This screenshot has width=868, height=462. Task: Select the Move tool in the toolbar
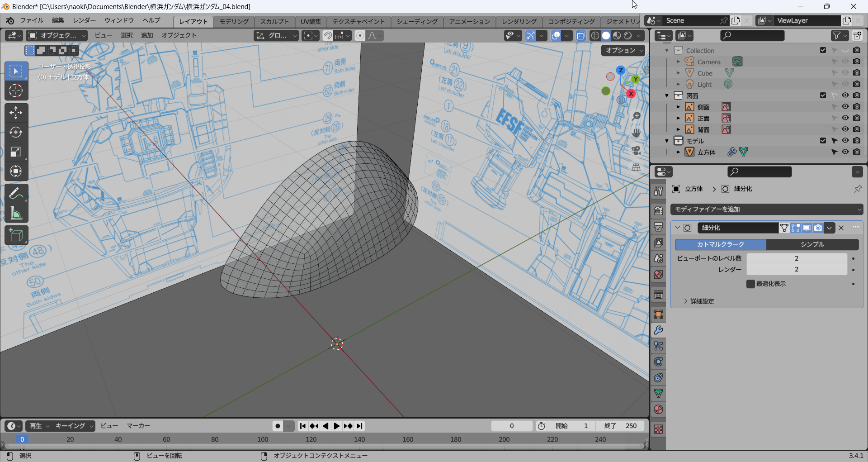[x=16, y=113]
